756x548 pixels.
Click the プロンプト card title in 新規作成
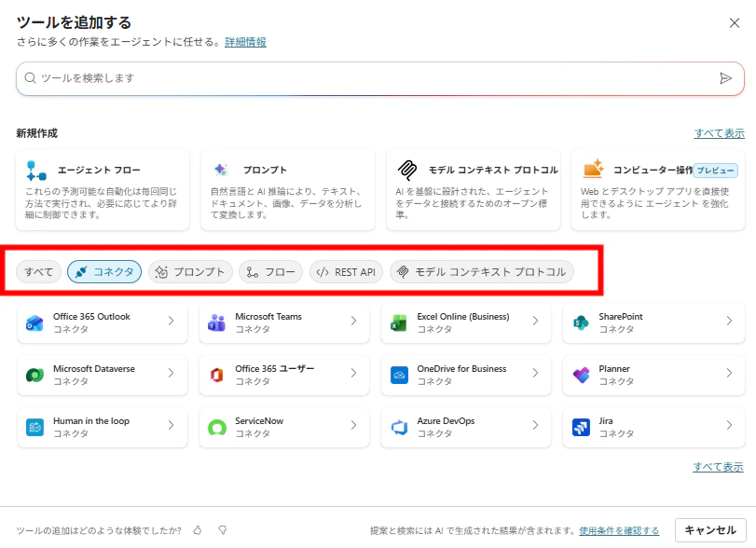265,171
